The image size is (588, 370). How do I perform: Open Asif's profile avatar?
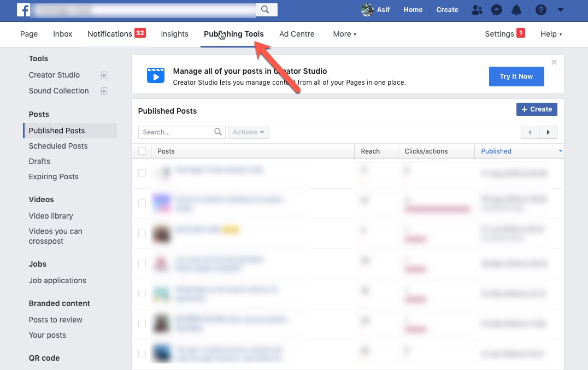click(367, 10)
